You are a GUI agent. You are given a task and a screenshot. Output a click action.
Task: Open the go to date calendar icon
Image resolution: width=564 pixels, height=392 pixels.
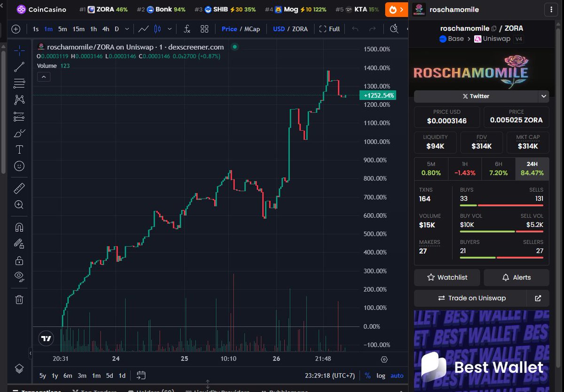tap(141, 376)
